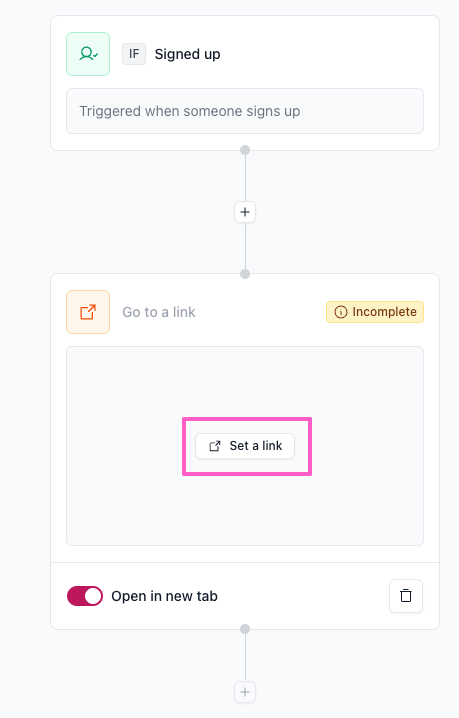Click the orange Go to a link icon
Viewport: 459px width, 718px height.
coord(88,312)
